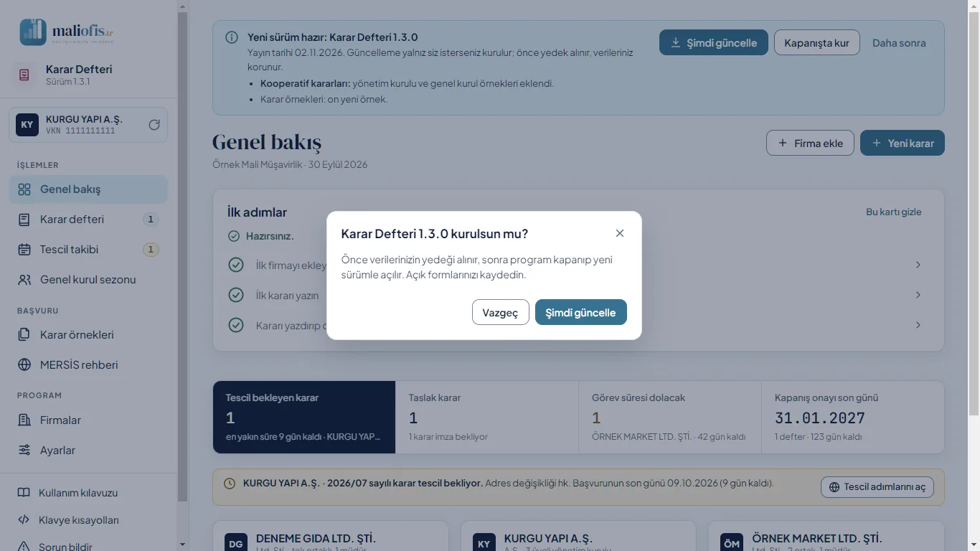Toggle the İlk kararı yazın check circle
The height and width of the screenshot is (551, 980).
click(x=235, y=295)
